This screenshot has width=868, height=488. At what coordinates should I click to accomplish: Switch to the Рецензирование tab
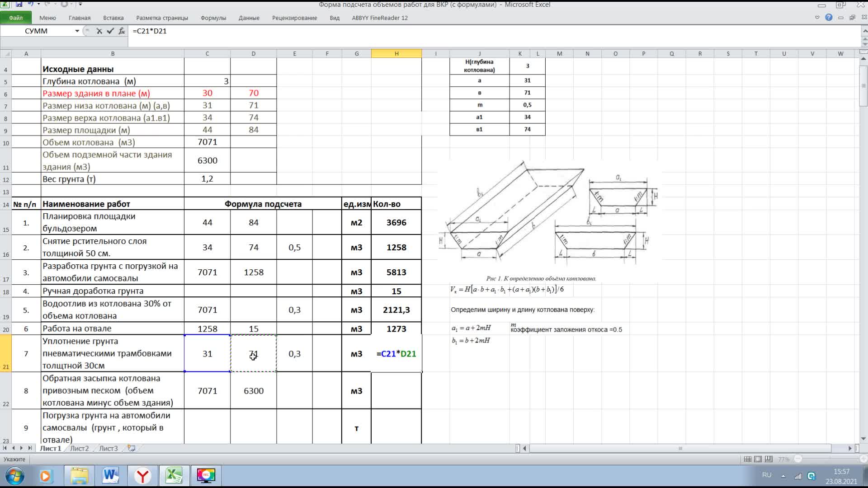[x=294, y=18]
